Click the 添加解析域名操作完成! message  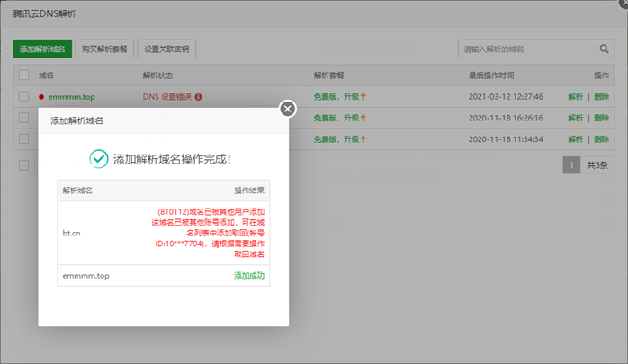pyautogui.click(x=172, y=159)
